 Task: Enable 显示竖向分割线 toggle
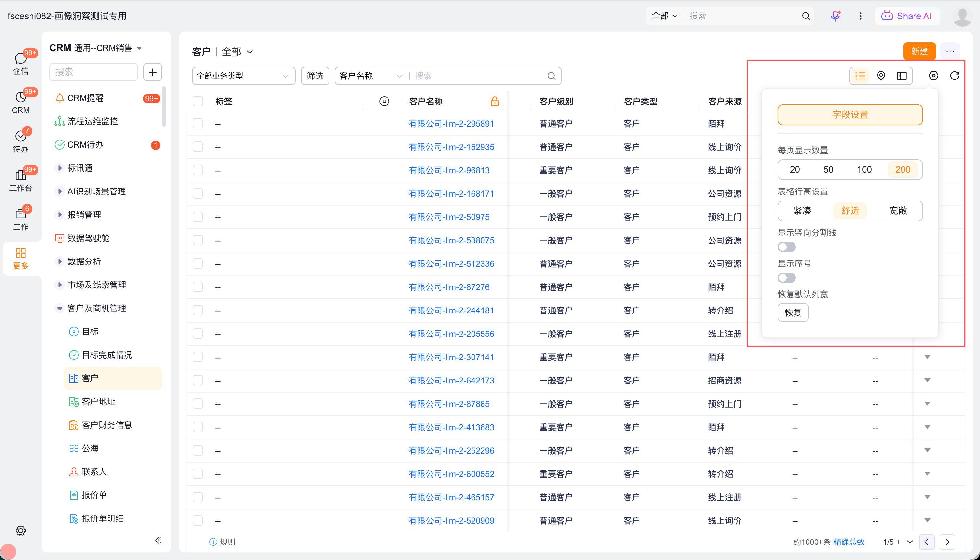coord(786,247)
